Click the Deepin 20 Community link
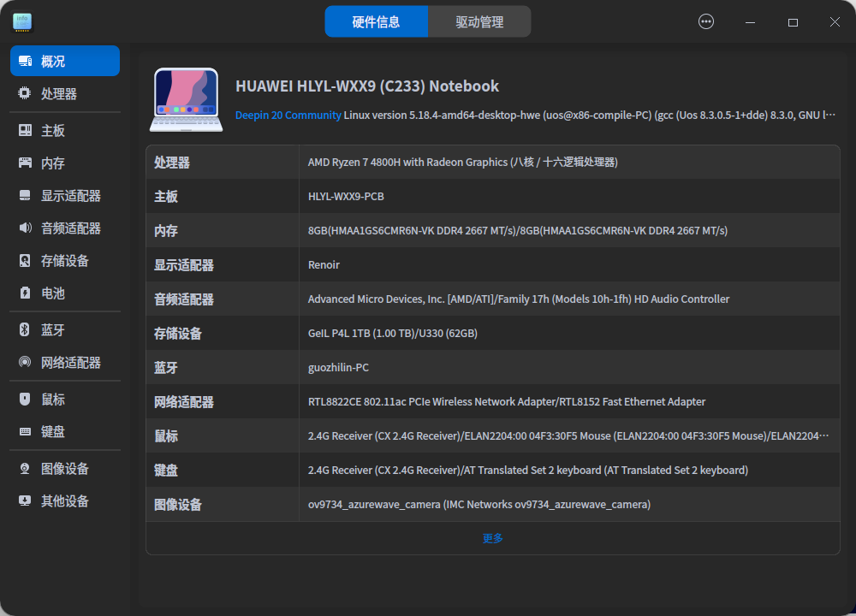856x616 pixels. pyautogui.click(x=288, y=115)
